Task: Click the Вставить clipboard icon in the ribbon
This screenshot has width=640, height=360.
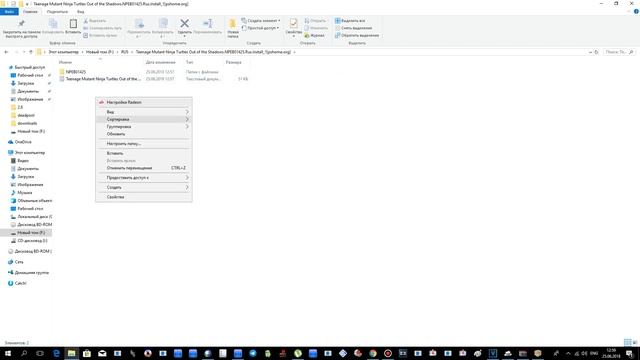Action: point(73,24)
